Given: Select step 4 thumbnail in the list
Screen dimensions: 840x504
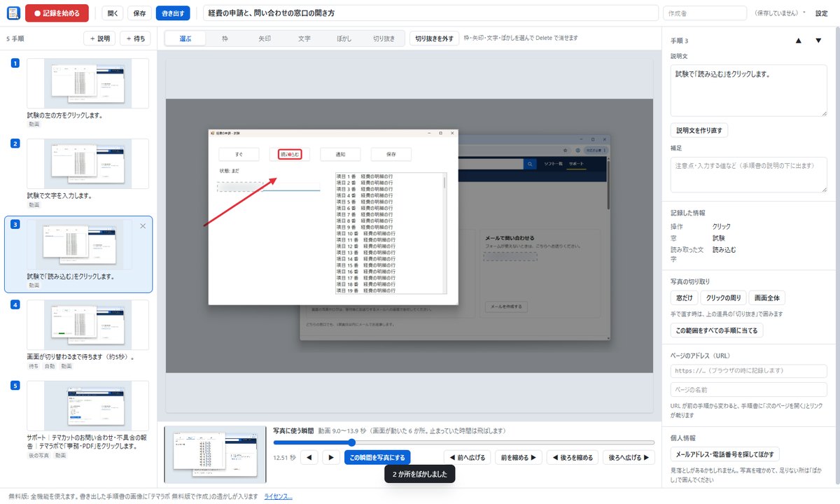Looking at the screenshot, I should (87, 325).
